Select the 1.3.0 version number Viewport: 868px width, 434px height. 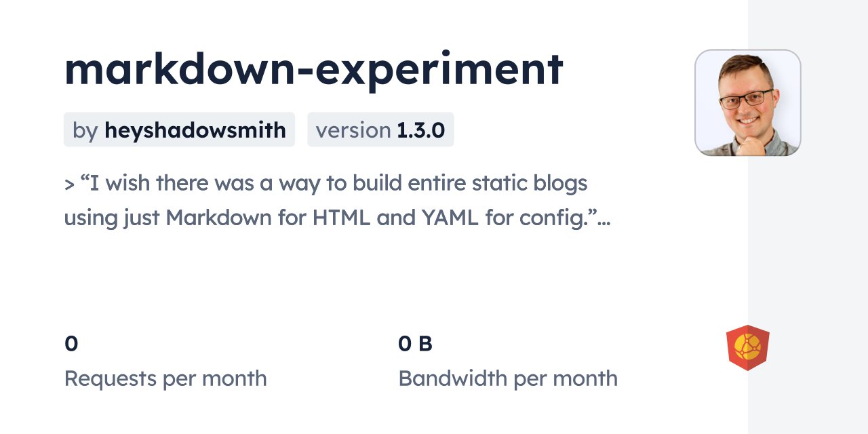(x=420, y=130)
